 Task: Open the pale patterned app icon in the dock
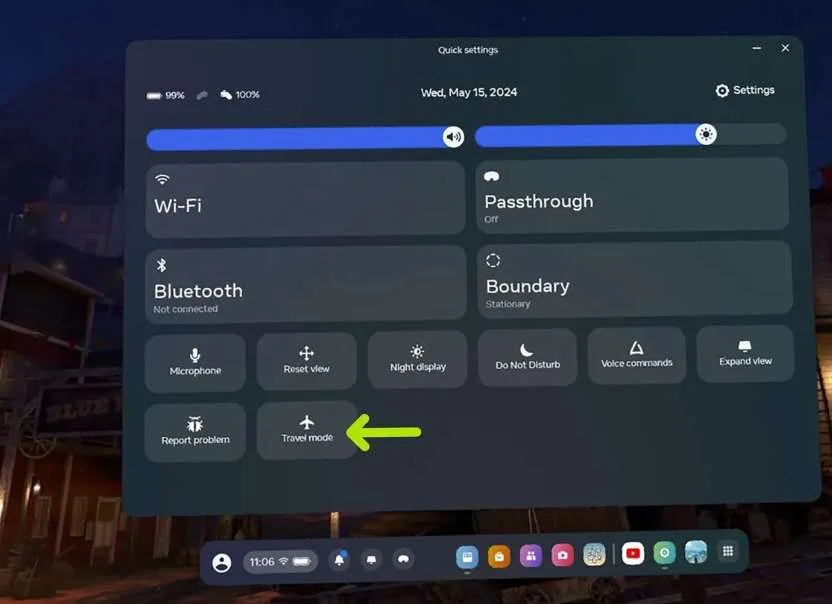click(x=594, y=555)
